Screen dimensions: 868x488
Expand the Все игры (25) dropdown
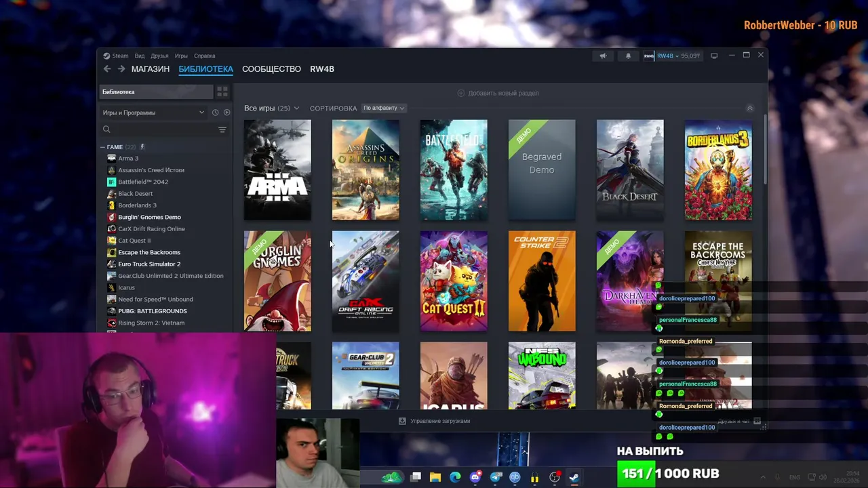(x=271, y=108)
